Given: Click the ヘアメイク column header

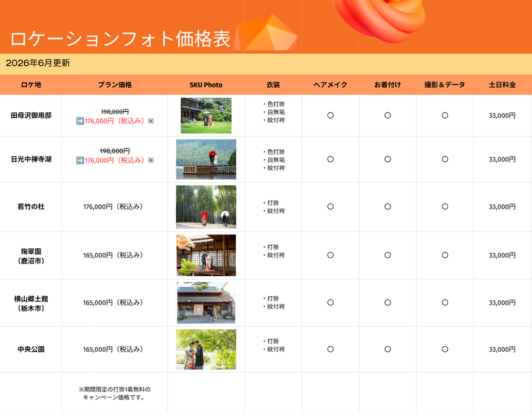Looking at the screenshot, I should pyautogui.click(x=331, y=85).
